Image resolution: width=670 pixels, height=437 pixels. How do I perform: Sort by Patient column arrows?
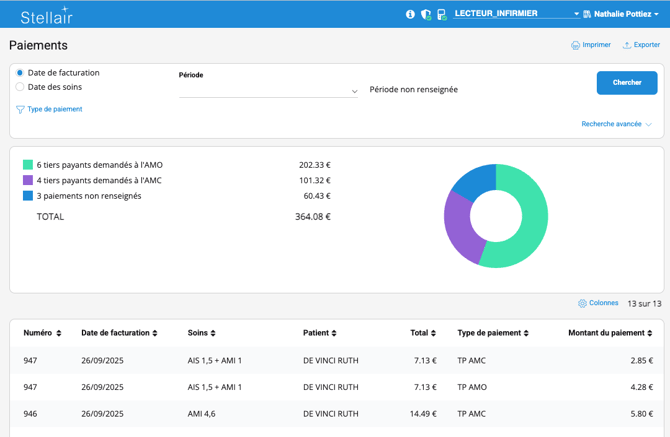(334, 333)
